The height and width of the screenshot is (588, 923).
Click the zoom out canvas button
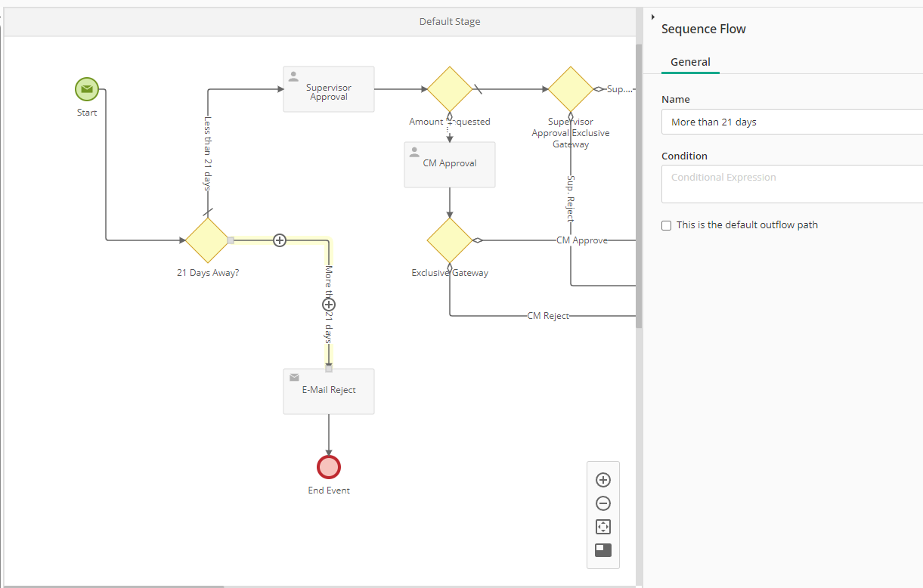point(603,503)
